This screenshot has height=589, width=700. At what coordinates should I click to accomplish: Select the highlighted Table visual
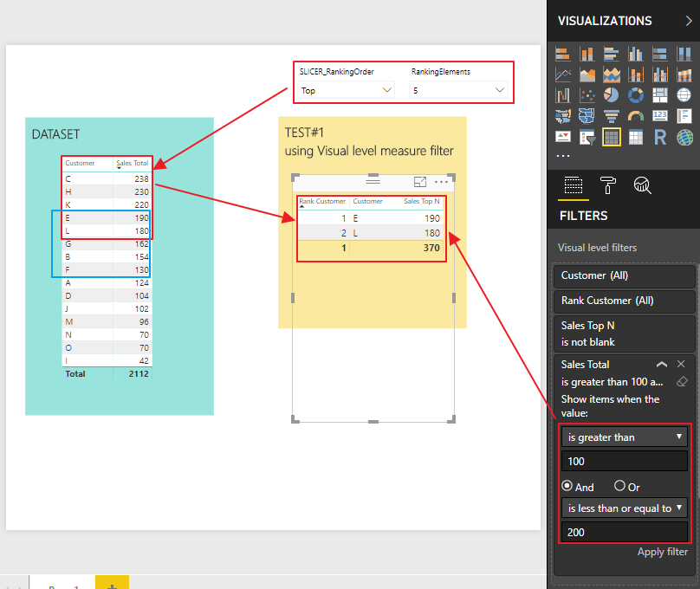611,137
